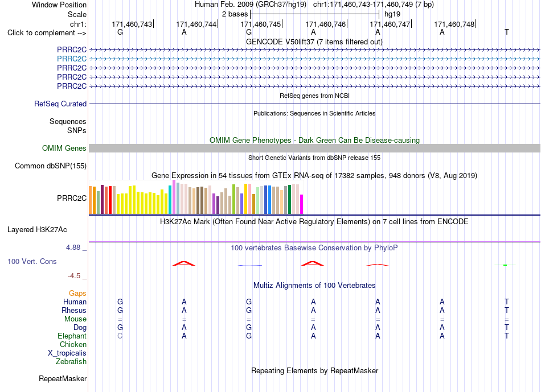Click the 'Human Feb. 2009 (GRCh37/hg19)' header text
The image size is (541, 392).
pos(251,5)
